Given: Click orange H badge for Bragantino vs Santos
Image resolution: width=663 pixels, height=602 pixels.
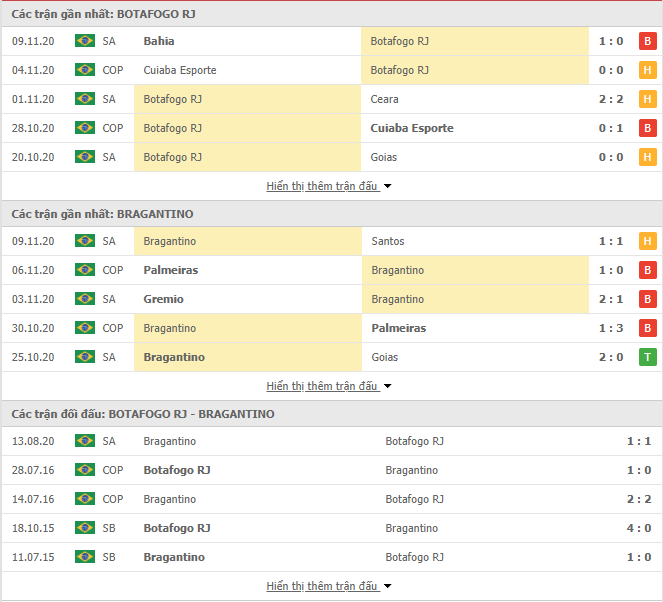Looking at the screenshot, I should pos(647,241).
